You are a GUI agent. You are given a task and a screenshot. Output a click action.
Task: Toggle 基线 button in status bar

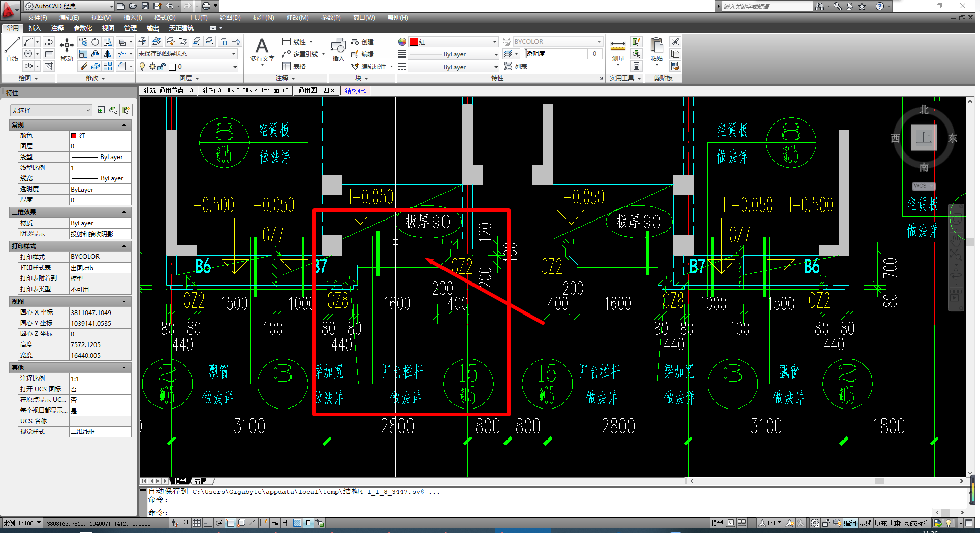click(865, 523)
